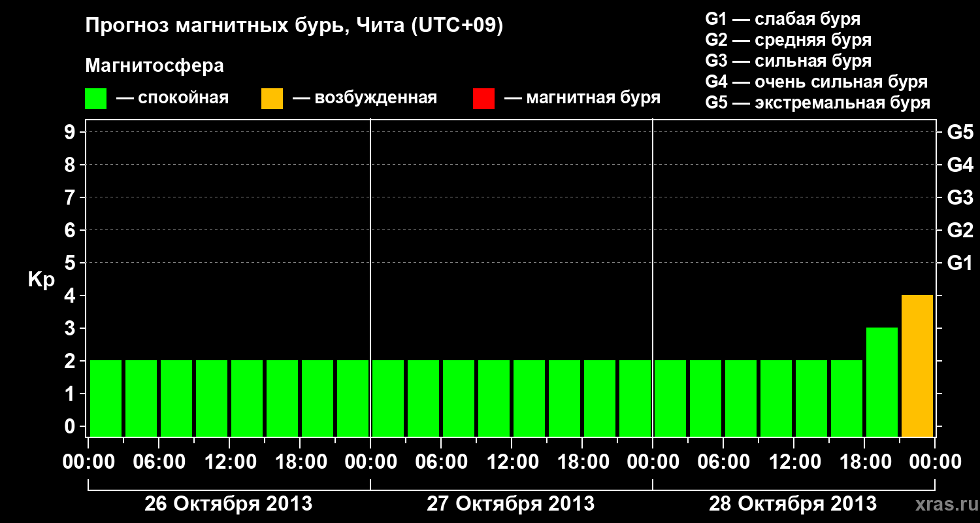Click the '27 Октября 2013' date label
This screenshot has width=980, height=523.
pos(510,504)
